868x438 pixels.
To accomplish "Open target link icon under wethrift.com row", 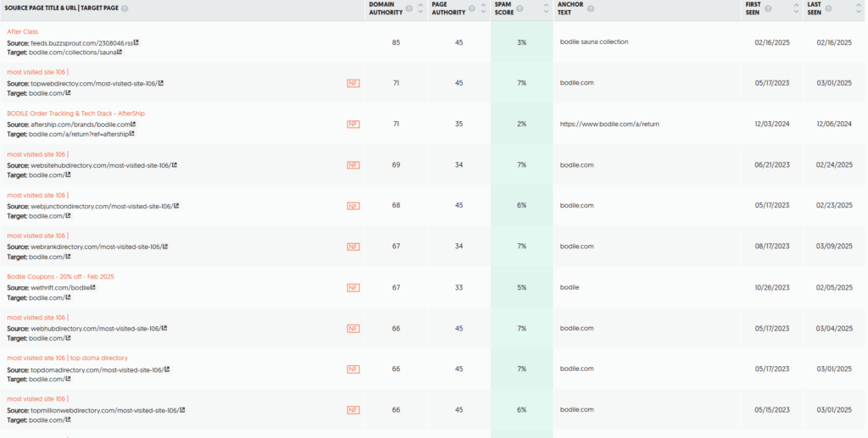I will [68, 297].
